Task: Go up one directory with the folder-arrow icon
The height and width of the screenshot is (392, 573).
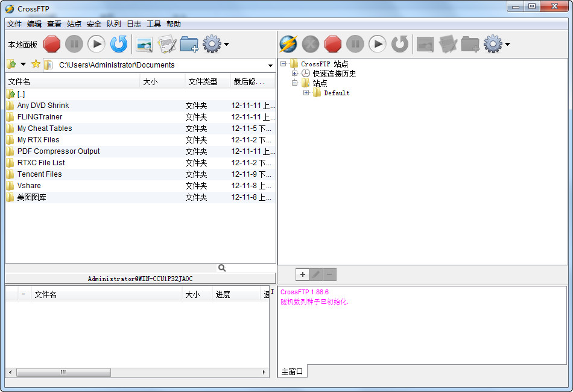Action: [x=11, y=65]
